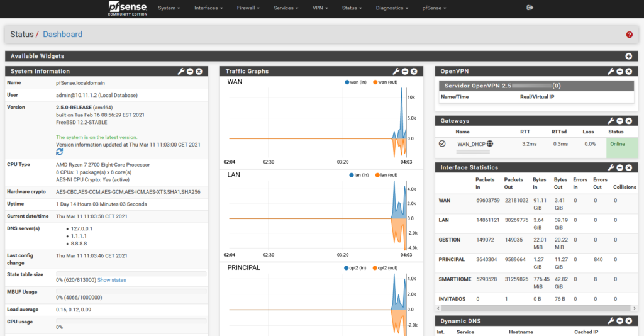This screenshot has height=336, width=644.
Task: Collapse the Dynamic DNS widget
Action: 619,321
